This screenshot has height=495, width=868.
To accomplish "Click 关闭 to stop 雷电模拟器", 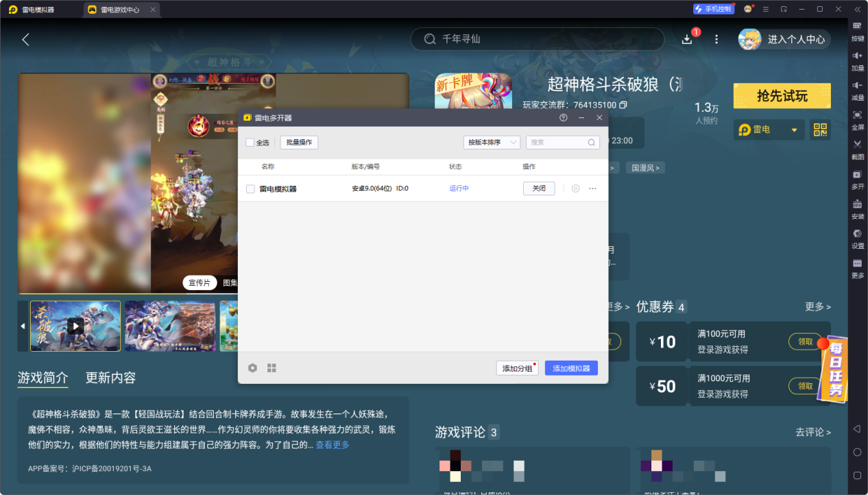I will 539,189.
